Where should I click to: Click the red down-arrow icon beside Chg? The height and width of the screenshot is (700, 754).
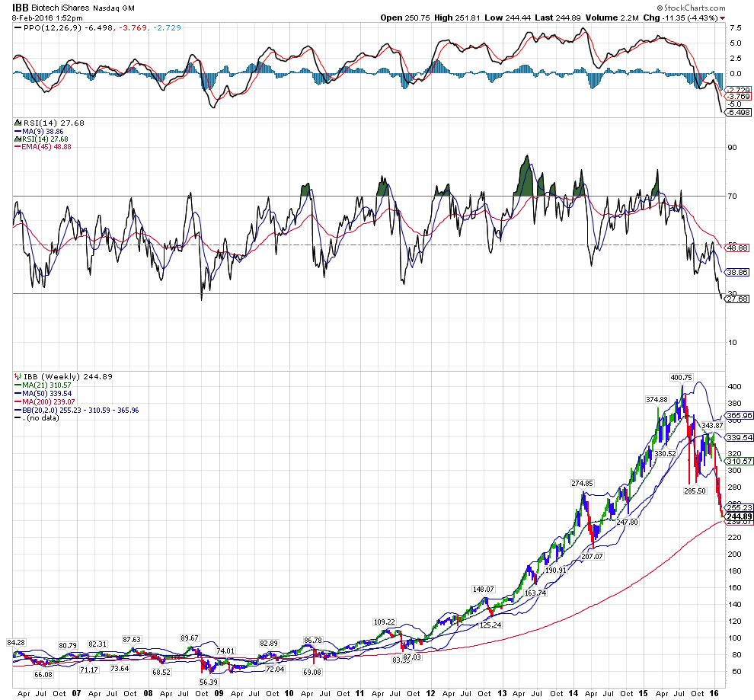coord(722,18)
